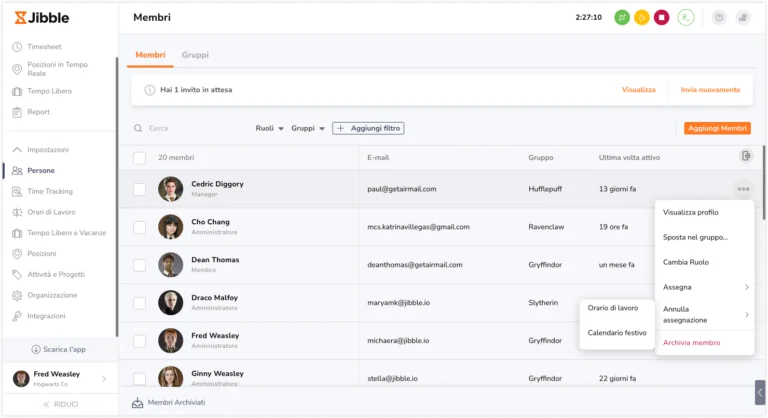Screen dimensions: 768x418
Task: Collapse the Impostazioni section
Action: coord(40,149)
